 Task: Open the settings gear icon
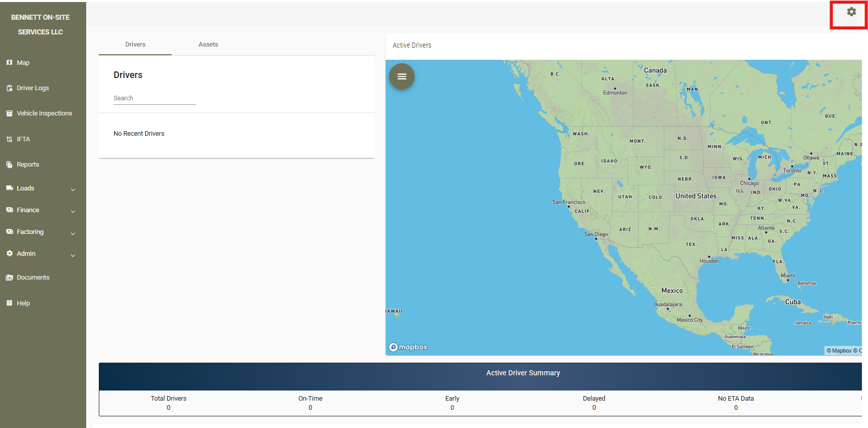(x=851, y=12)
